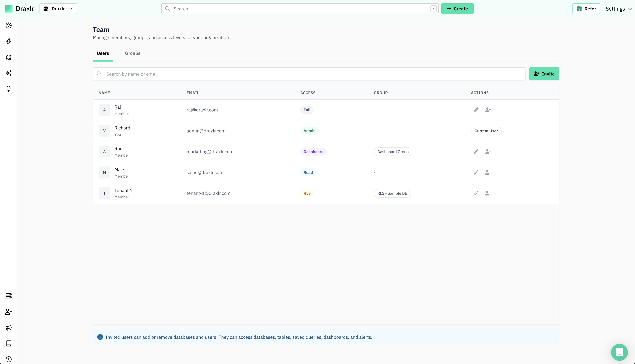This screenshot has width=635, height=364.
Task: Select the sparkles AI icon in the sidebar
Action: tap(8, 73)
